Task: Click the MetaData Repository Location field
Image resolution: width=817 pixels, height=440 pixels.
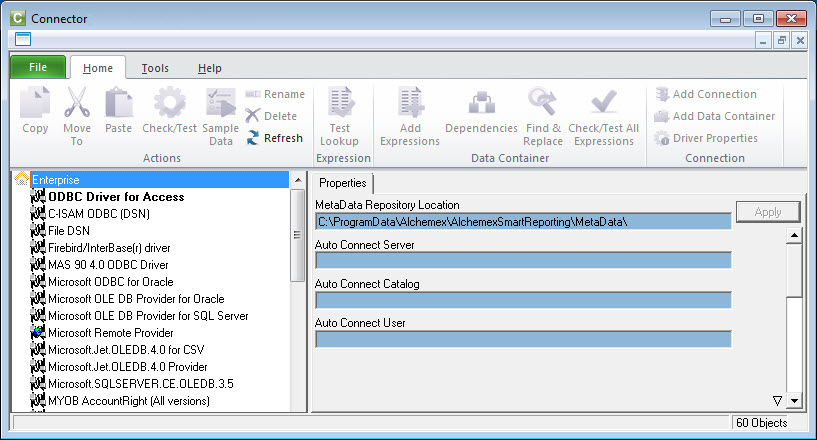Action: [x=523, y=222]
